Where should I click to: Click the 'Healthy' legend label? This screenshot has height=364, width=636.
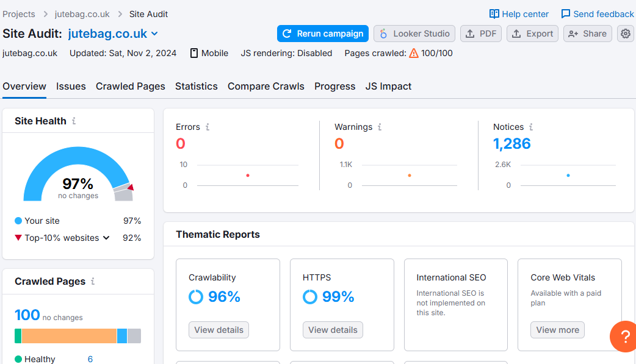click(40, 359)
